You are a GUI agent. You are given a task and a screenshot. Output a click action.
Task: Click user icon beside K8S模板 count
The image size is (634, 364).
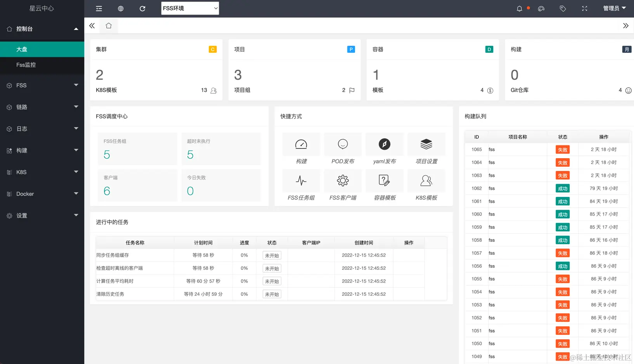214,90
